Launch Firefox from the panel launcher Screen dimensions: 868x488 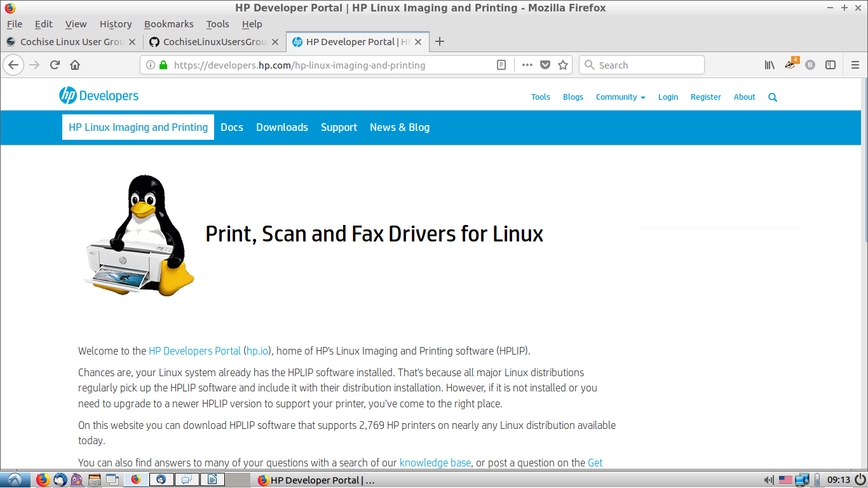pos(43,480)
